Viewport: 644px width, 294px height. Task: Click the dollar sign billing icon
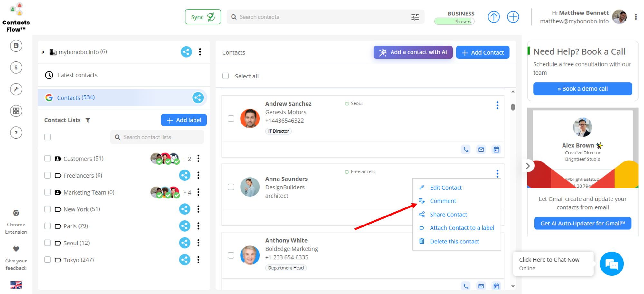[16, 68]
